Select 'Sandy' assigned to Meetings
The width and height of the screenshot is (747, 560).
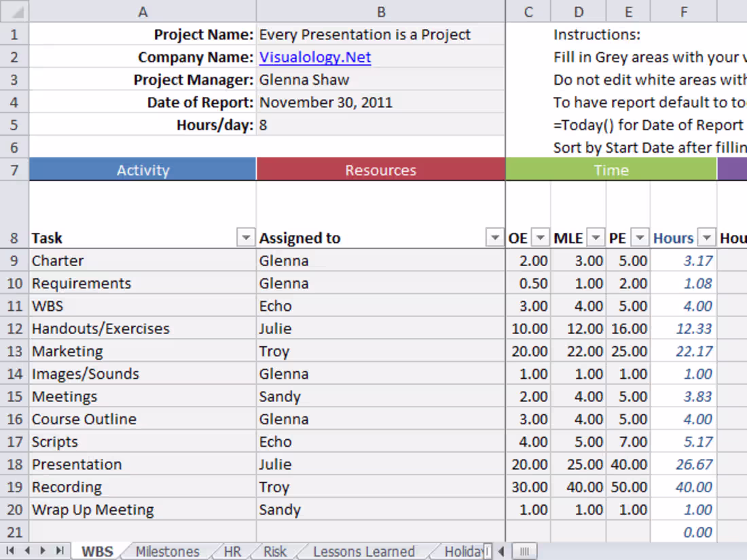pos(381,396)
